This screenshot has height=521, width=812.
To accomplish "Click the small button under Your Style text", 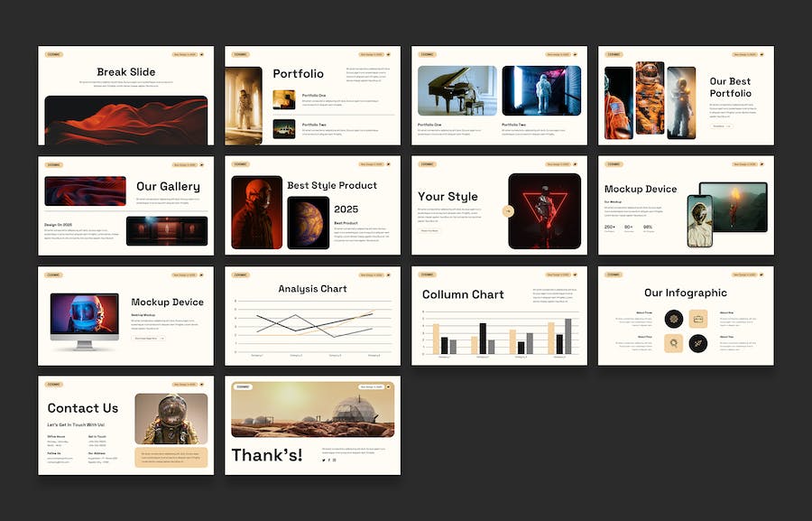I will 429,230.
